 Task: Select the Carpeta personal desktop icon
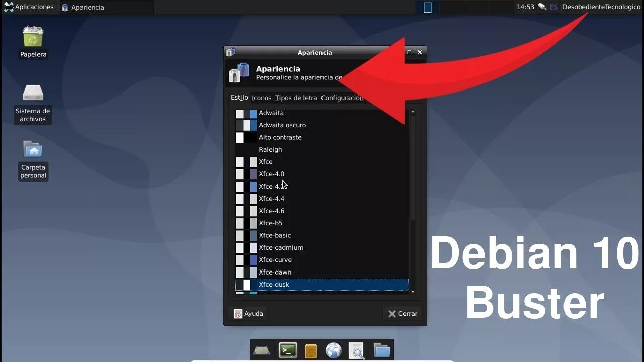click(33, 160)
